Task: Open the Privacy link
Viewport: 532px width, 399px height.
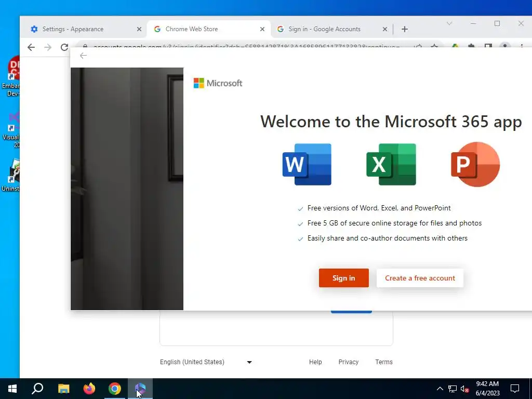Action: click(349, 362)
